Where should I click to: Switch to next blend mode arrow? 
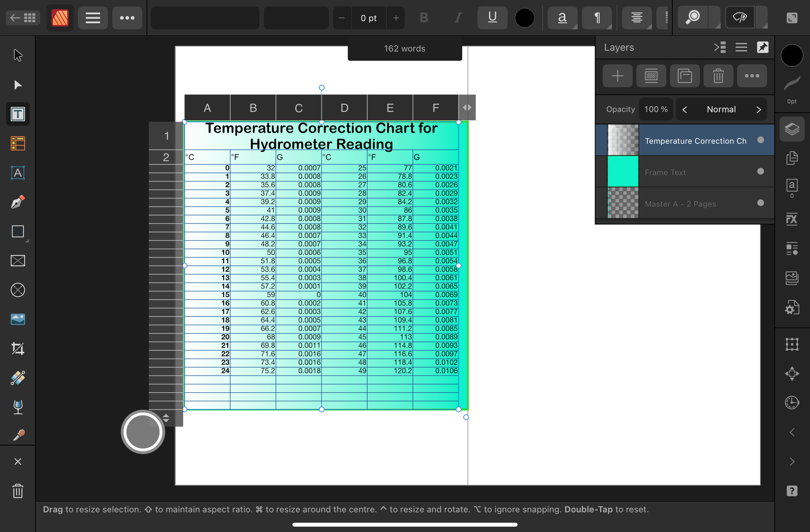pyautogui.click(x=759, y=109)
